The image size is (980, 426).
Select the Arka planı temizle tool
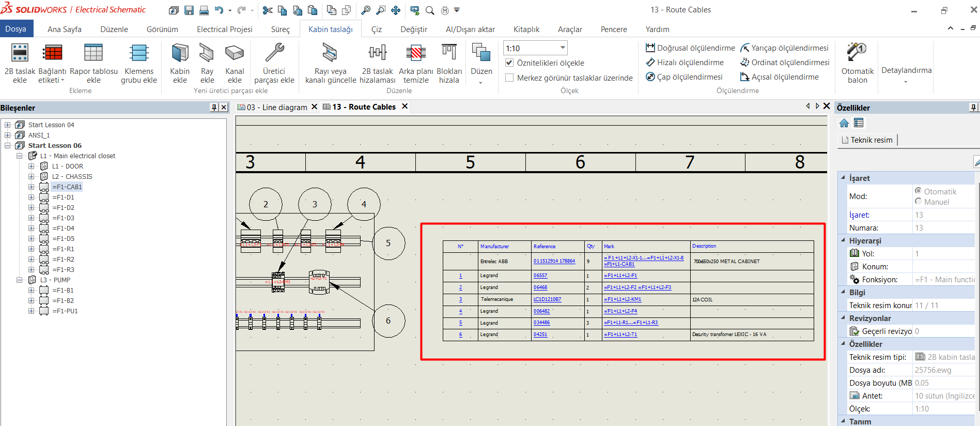[x=416, y=53]
